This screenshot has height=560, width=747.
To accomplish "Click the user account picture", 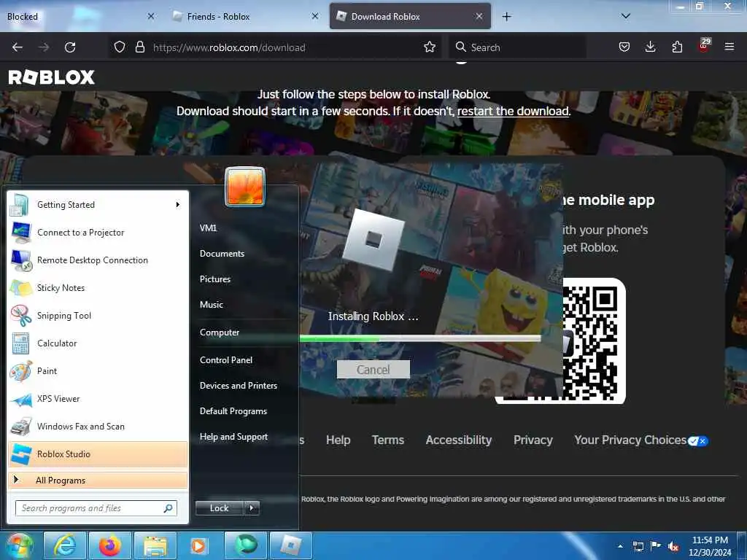I will (245, 187).
